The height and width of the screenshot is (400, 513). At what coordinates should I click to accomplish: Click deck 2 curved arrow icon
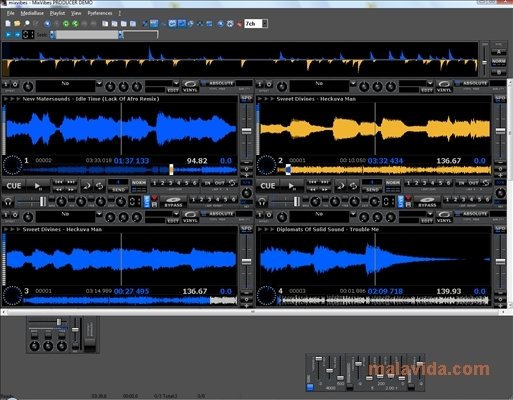341,186
